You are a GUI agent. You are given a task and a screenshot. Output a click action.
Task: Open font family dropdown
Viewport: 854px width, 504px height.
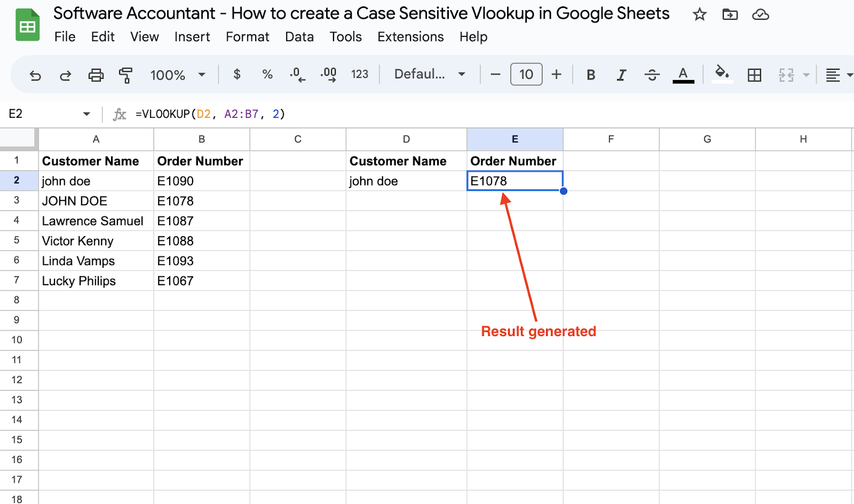430,74
